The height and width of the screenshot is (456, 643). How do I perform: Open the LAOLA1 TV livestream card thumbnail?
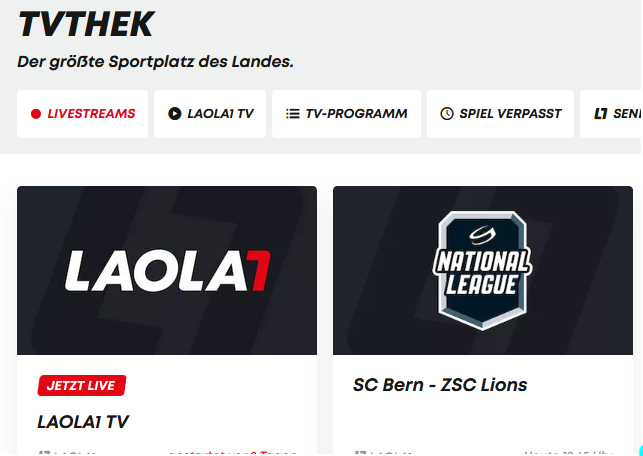coord(167,271)
